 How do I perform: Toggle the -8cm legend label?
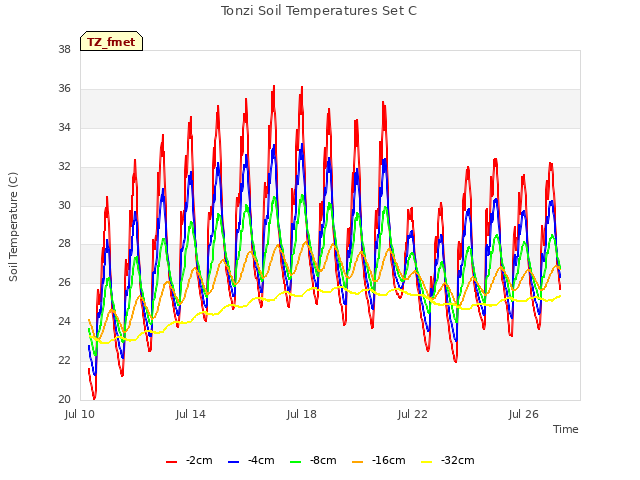(323, 460)
